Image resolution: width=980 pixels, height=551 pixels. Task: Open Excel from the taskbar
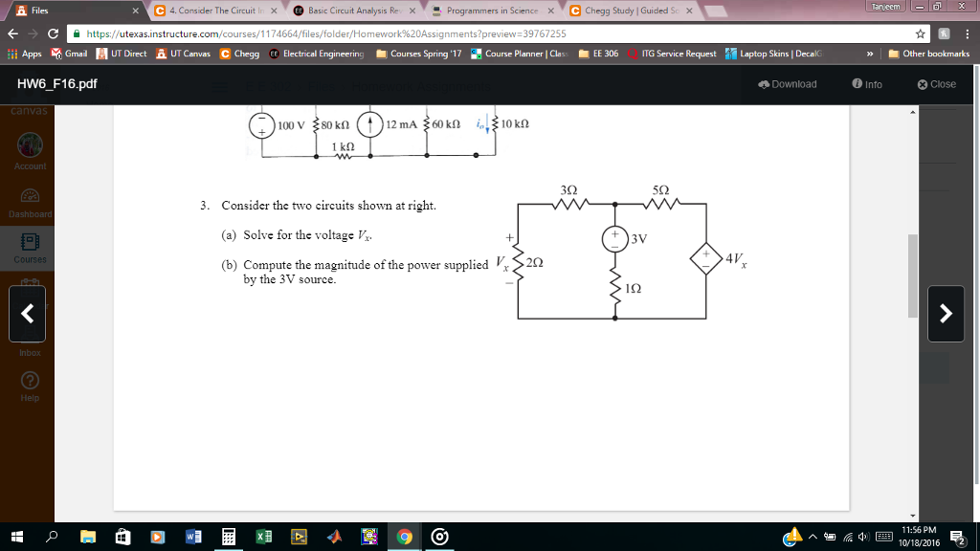262,537
